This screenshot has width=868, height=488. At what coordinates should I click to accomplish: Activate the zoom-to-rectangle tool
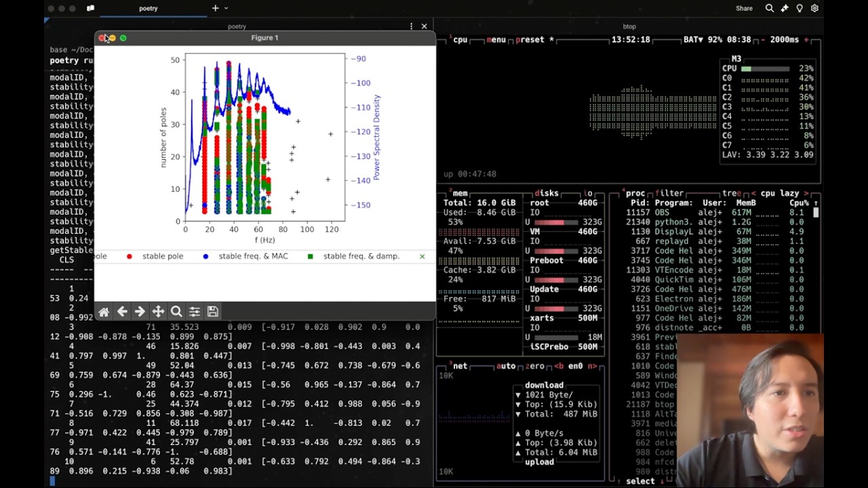coord(176,311)
